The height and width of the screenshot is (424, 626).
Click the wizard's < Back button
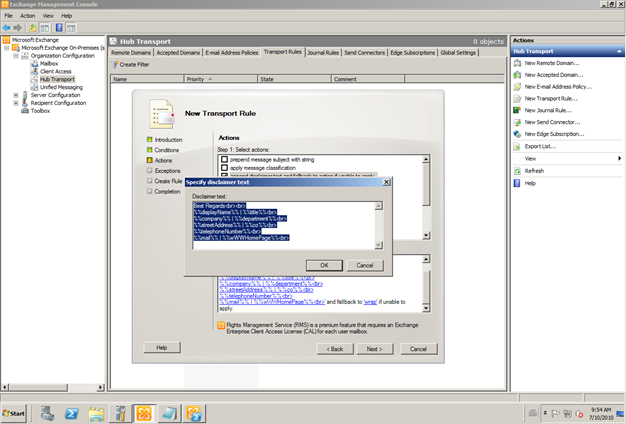335,349
